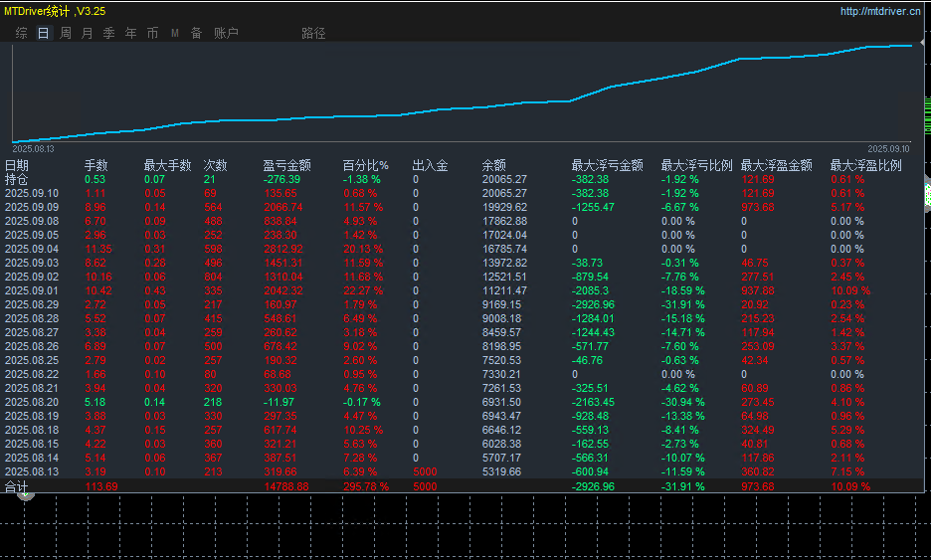Open the 备 tab
This screenshot has width=931, height=560.
tap(197, 33)
